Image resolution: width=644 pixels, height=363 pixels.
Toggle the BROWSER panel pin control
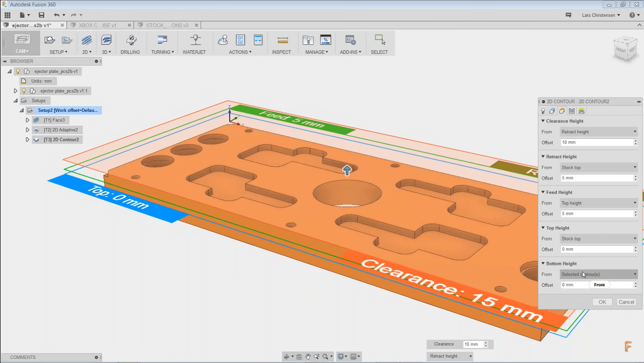[96, 61]
